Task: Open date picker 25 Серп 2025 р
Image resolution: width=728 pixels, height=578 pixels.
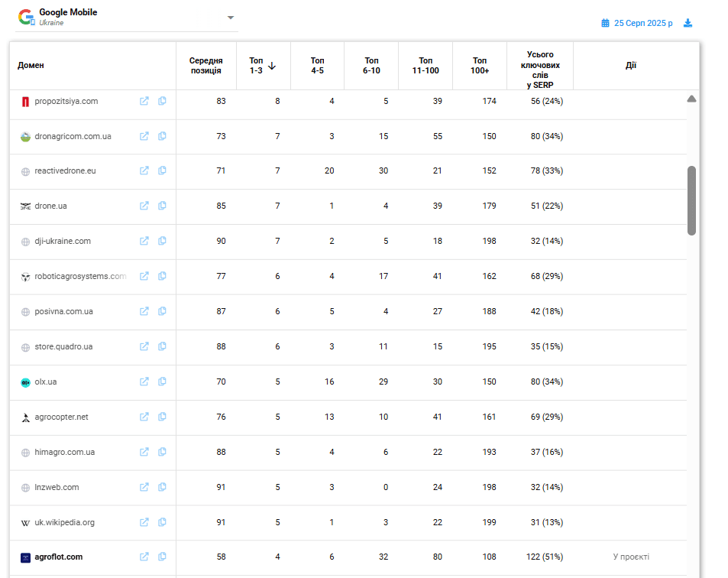Action: [643, 23]
